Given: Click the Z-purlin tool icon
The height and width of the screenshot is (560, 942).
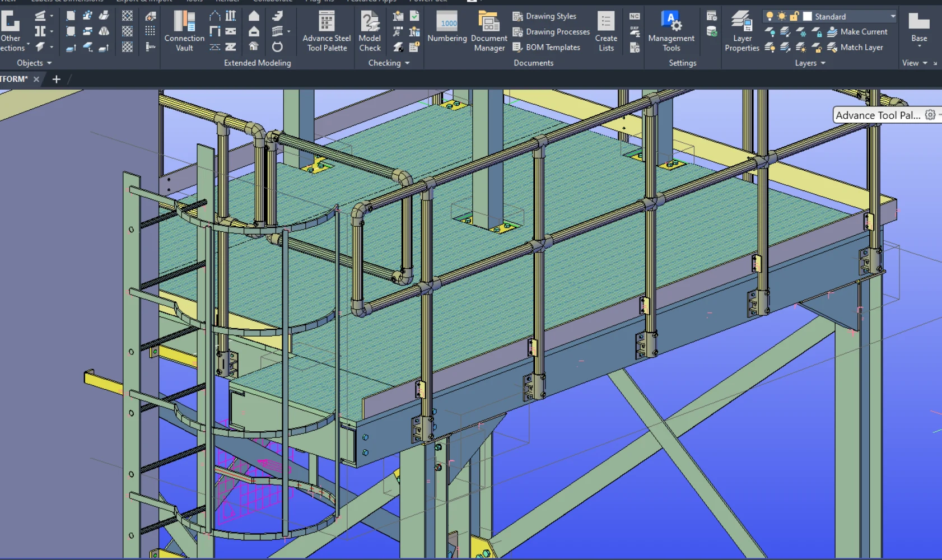Looking at the screenshot, I should coord(231,46).
